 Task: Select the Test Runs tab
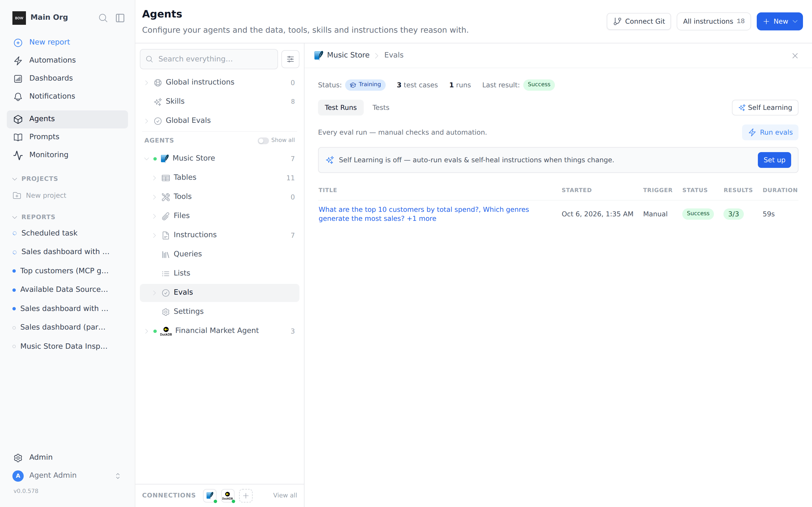(x=341, y=108)
